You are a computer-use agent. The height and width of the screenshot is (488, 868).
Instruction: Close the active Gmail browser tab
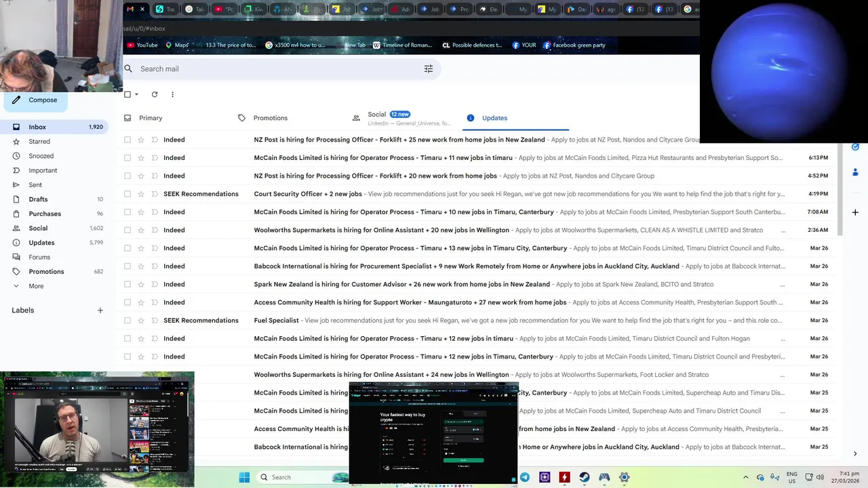pos(142,9)
